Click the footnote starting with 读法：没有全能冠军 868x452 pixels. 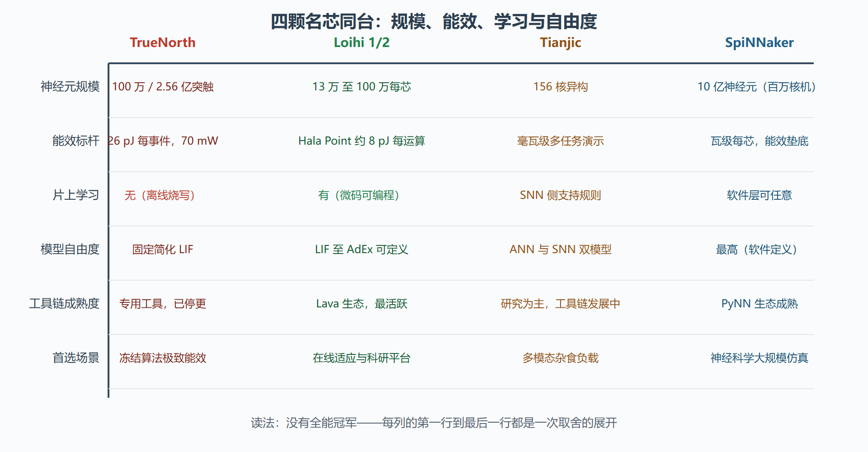434,423
